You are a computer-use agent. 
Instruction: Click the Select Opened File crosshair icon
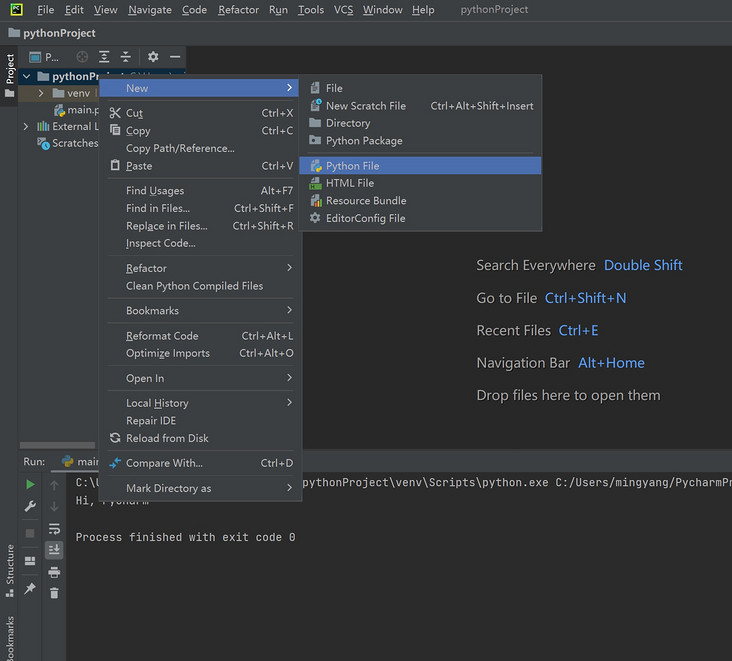pyautogui.click(x=82, y=57)
